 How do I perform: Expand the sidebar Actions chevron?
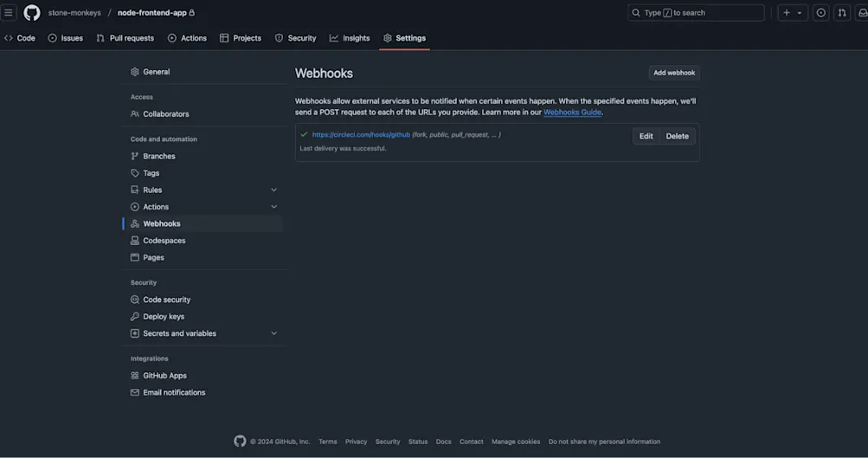tap(273, 207)
